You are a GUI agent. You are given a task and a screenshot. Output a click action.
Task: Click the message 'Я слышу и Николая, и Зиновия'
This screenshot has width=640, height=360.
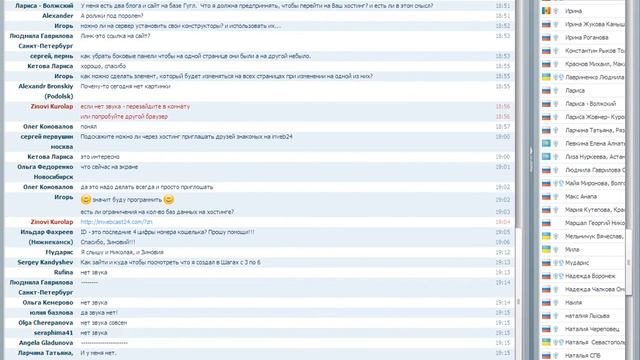(122, 252)
